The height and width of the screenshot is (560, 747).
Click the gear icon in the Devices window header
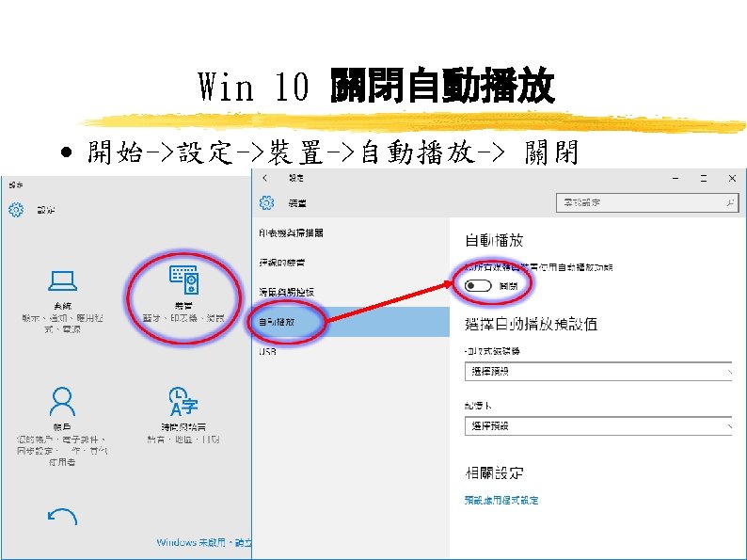coord(267,203)
